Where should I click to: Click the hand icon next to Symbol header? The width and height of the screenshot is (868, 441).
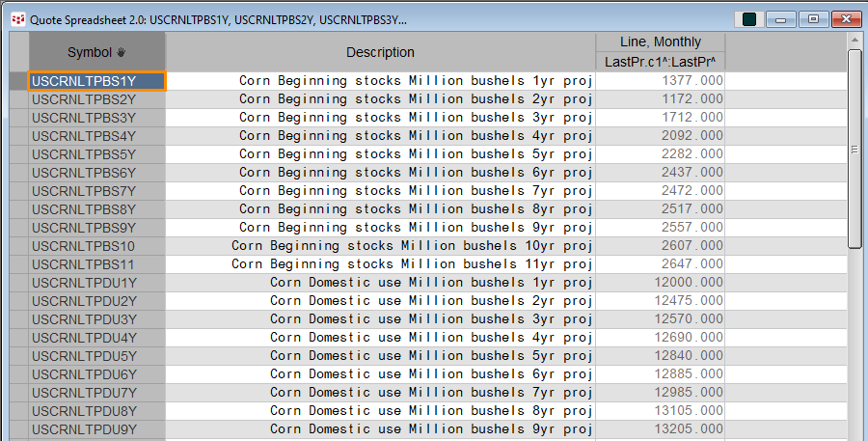(121, 53)
